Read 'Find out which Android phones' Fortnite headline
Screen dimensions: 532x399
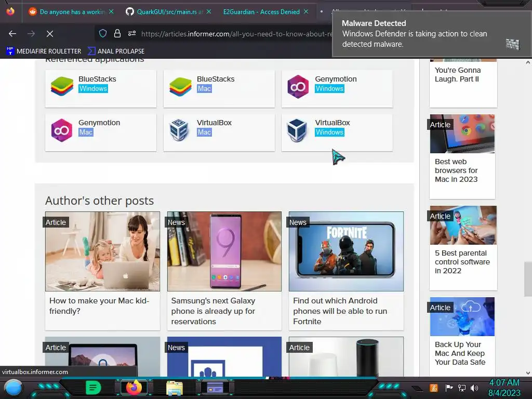click(340, 311)
